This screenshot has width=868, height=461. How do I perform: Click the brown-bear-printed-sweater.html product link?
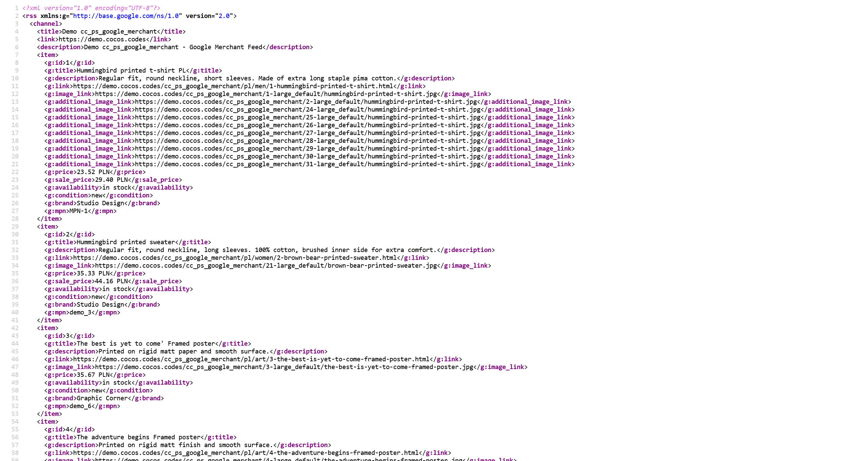point(235,258)
